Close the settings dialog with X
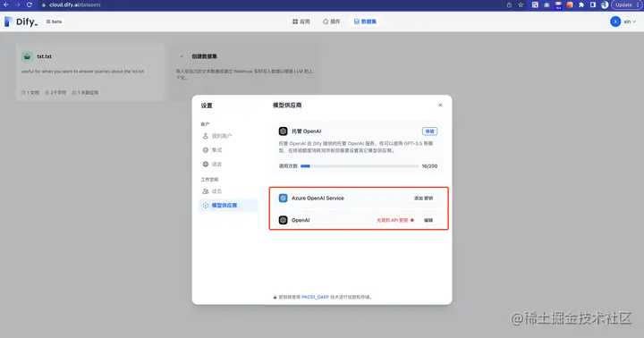Image resolution: width=644 pixels, height=338 pixels. point(440,106)
